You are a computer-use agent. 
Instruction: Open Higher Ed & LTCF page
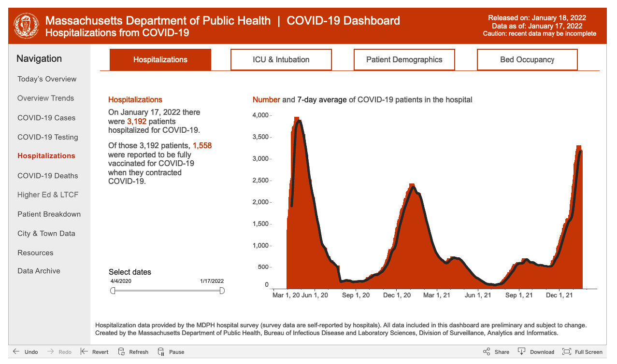[x=48, y=195]
